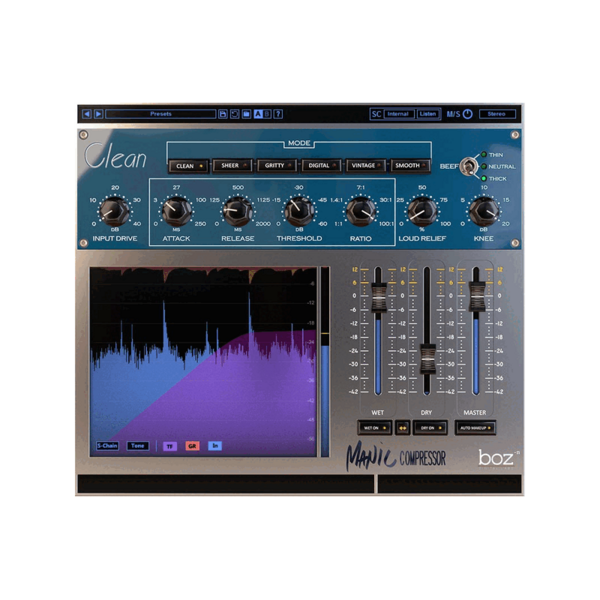The width and height of the screenshot is (600, 600).
Task: Toggle the AUTO MAKEUP button
Action: (475, 428)
